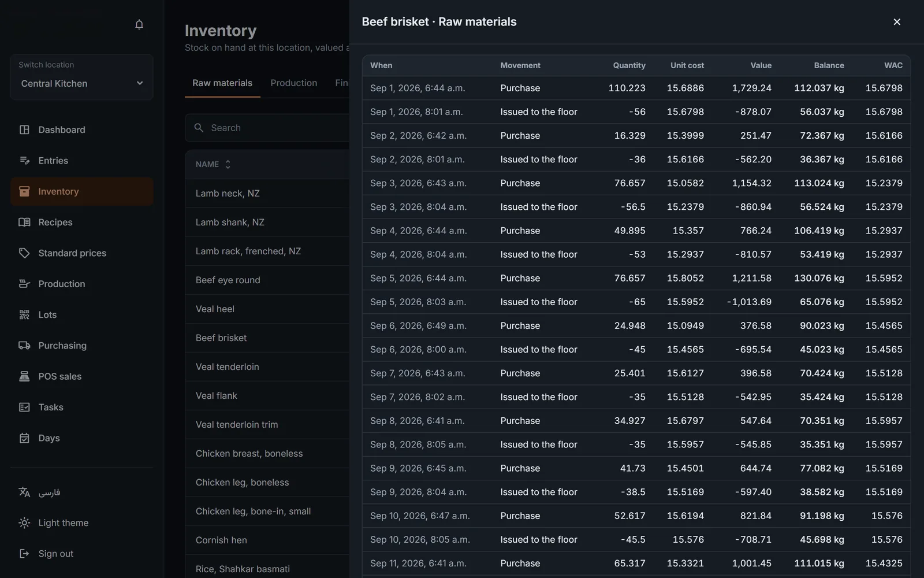This screenshot has width=924, height=578.
Task: Open the Recipes section
Action: pos(81,222)
